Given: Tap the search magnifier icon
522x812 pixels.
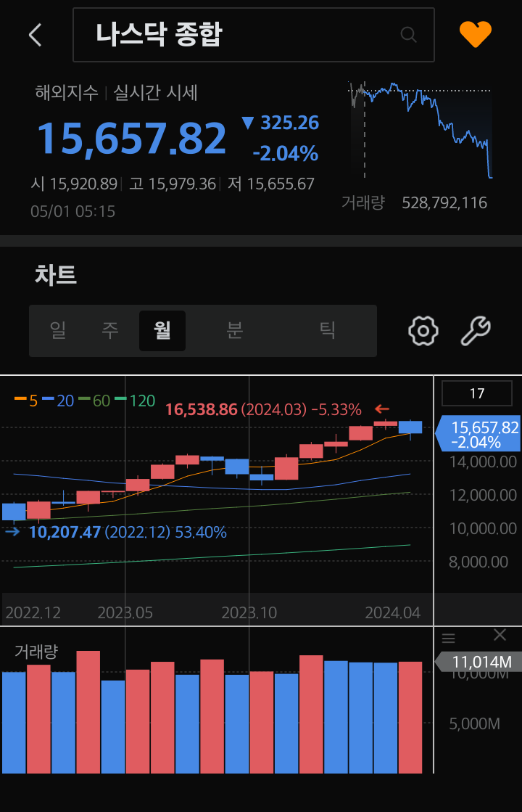Looking at the screenshot, I should pos(408,35).
